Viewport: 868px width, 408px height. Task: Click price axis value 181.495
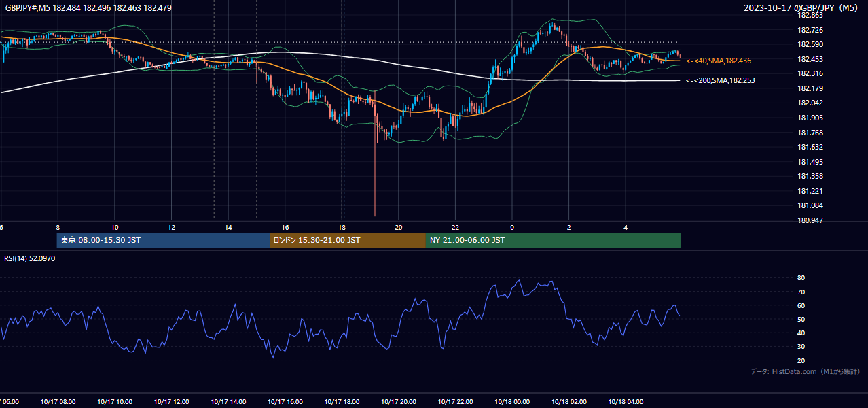[x=810, y=162]
